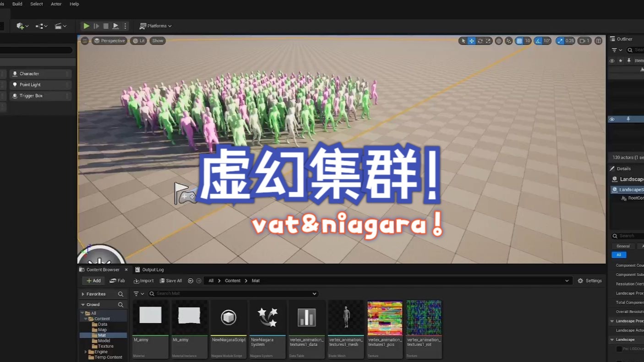This screenshot has width=644, height=362.
Task: Activate the Translate (move) gizmo tool
Action: tap(471, 41)
